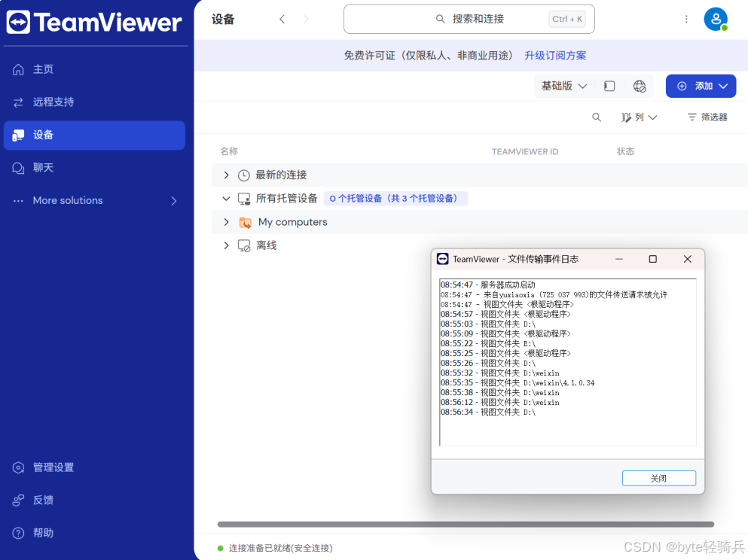Select the 最新的连接 row

coord(479,175)
